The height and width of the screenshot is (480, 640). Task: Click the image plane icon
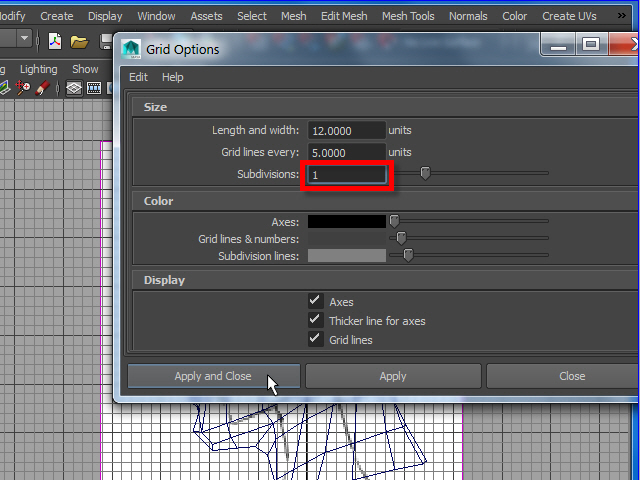coord(5,88)
